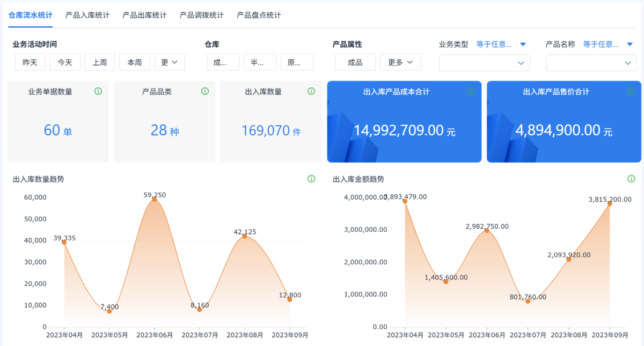
Task: Show info for 出入库数量趋势 chart
Action: click(311, 179)
